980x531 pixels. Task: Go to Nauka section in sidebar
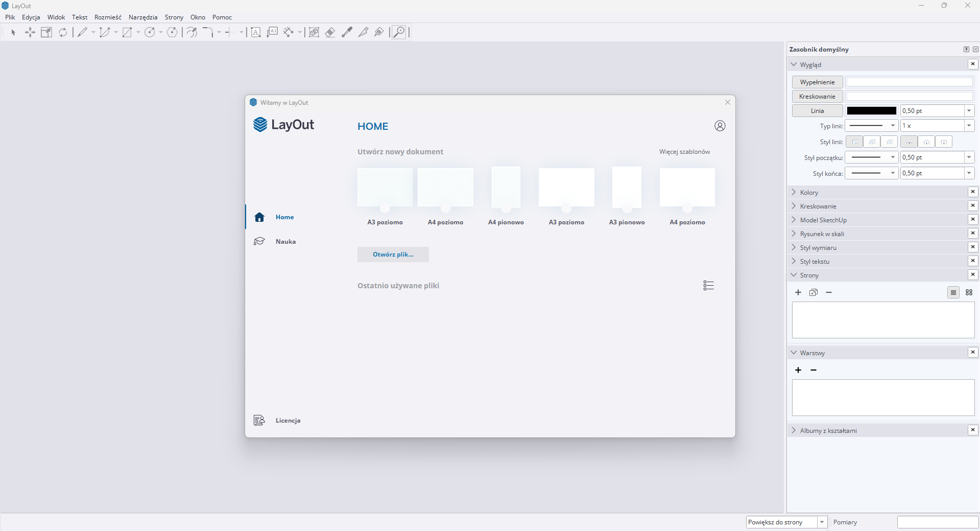[x=285, y=241]
